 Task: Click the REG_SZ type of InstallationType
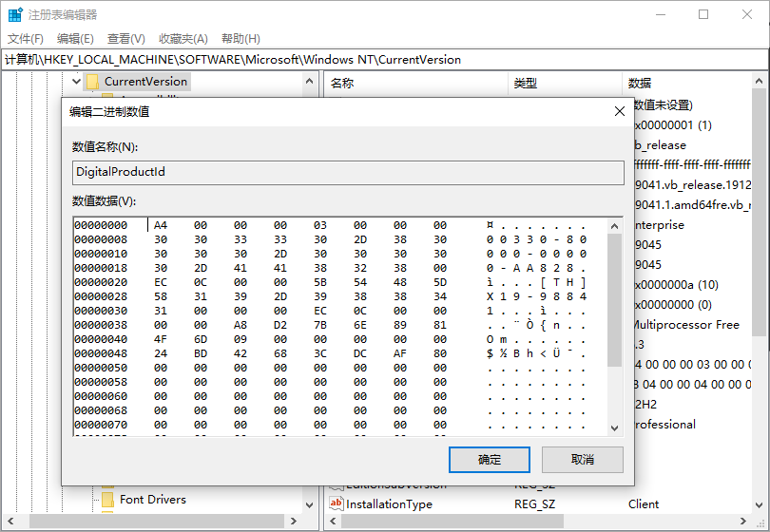click(x=535, y=504)
